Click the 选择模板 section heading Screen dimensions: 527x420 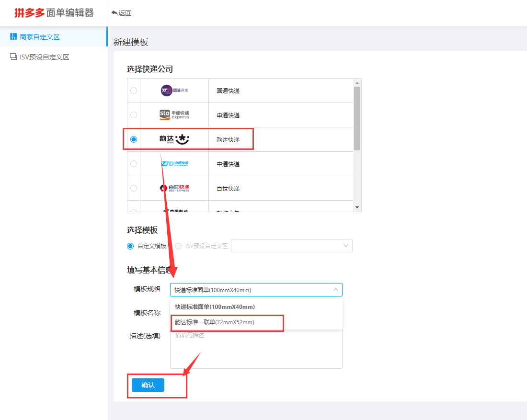[x=142, y=230]
